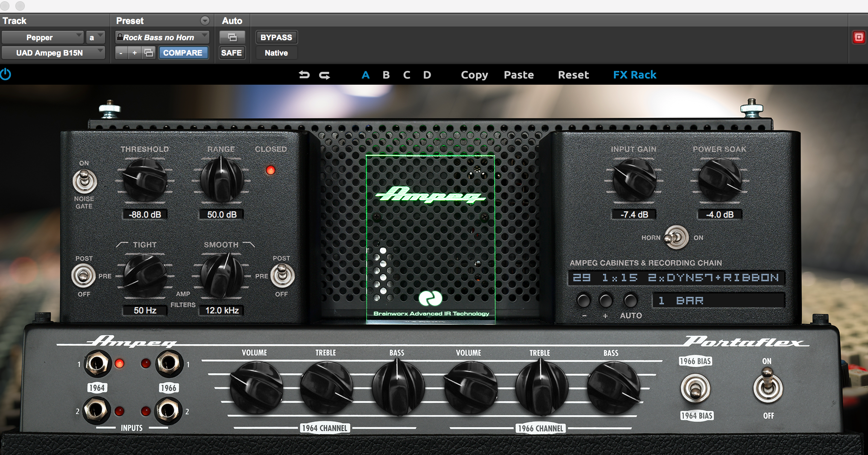Click the 50.0 dB range value field

[222, 214]
